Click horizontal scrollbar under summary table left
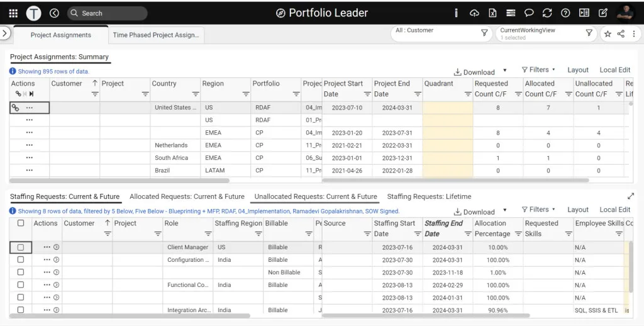Image resolution: width=644 pixels, height=326 pixels. (x=119, y=181)
